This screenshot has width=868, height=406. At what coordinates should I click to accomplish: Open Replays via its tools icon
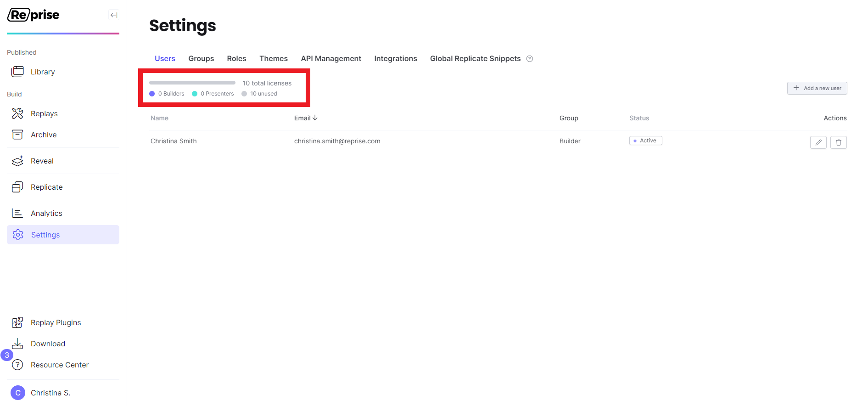[x=17, y=113]
